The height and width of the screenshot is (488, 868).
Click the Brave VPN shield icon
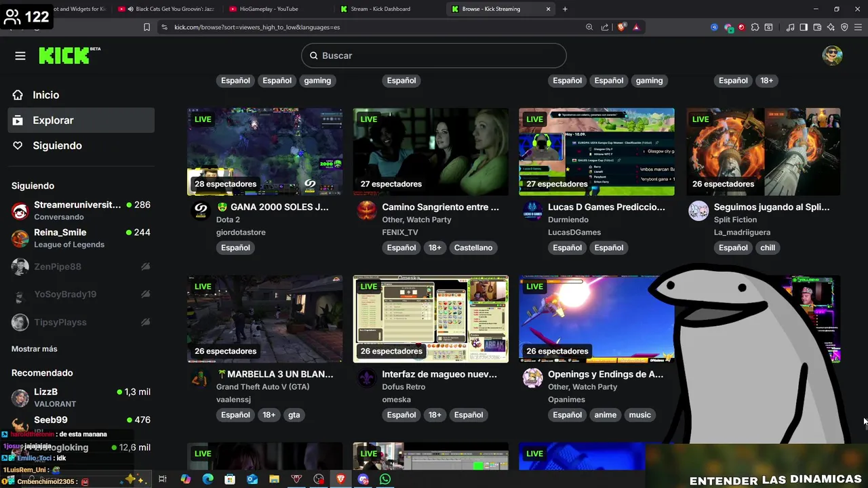[844, 27]
